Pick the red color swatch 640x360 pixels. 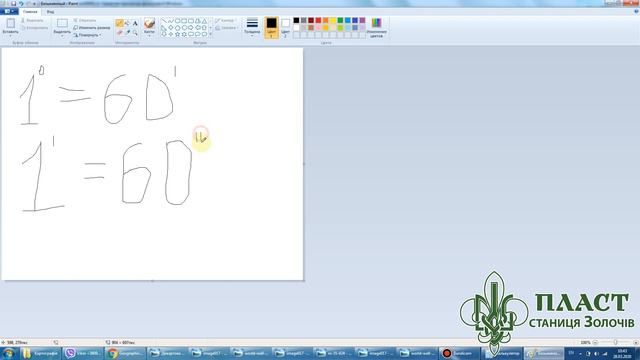pos(318,20)
